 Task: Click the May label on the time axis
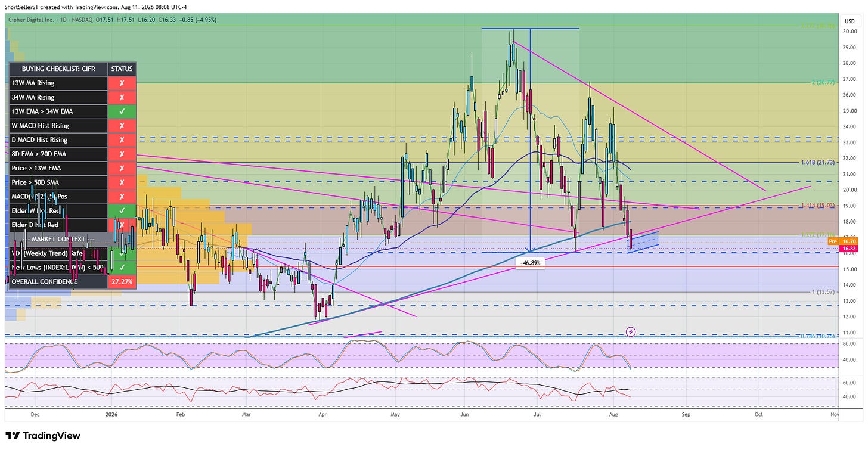pos(395,413)
